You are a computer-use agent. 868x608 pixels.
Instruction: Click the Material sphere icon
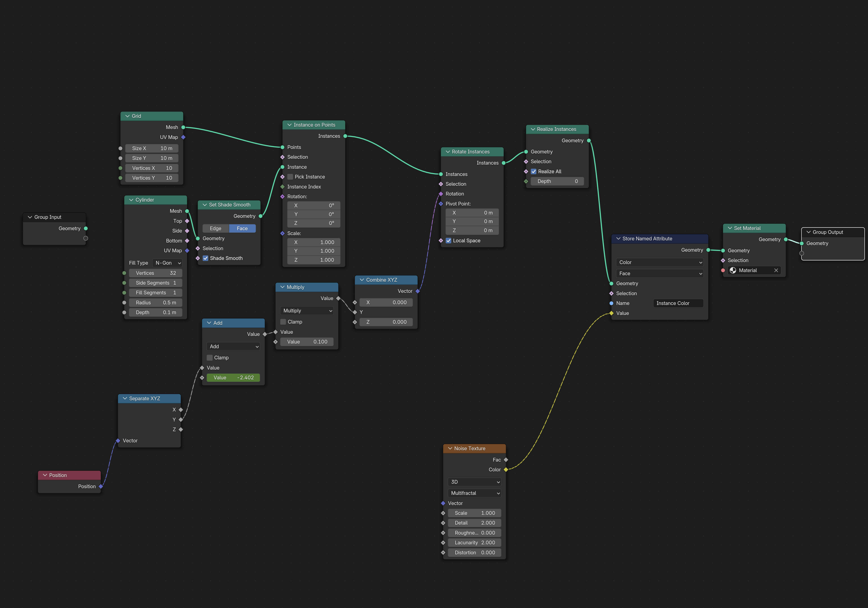[x=733, y=270]
